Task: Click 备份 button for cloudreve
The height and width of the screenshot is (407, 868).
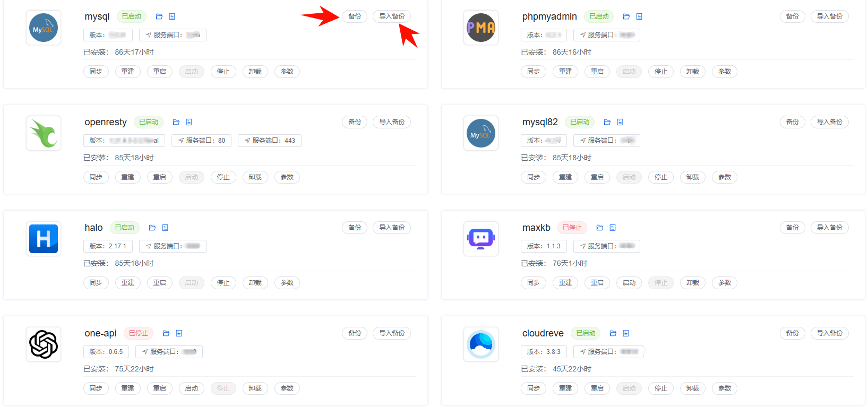Action: (793, 333)
